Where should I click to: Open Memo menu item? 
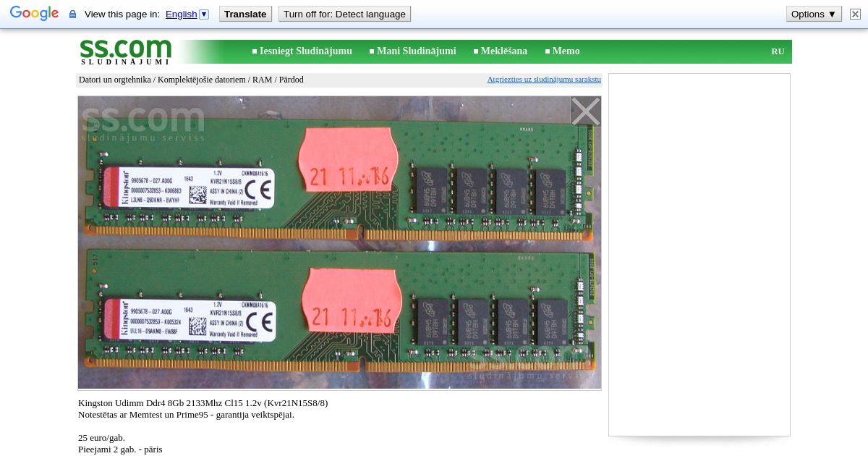tap(562, 51)
